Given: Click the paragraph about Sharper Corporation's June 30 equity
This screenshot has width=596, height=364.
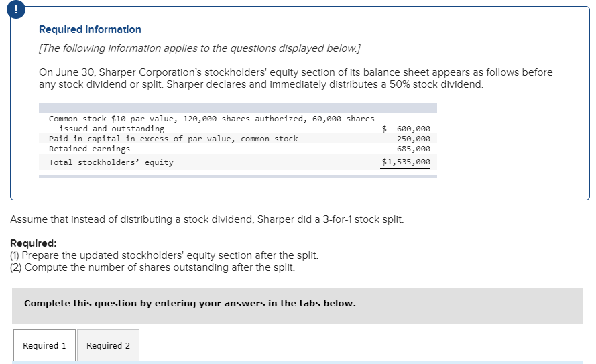Looking at the screenshot, I should tap(296, 78).
